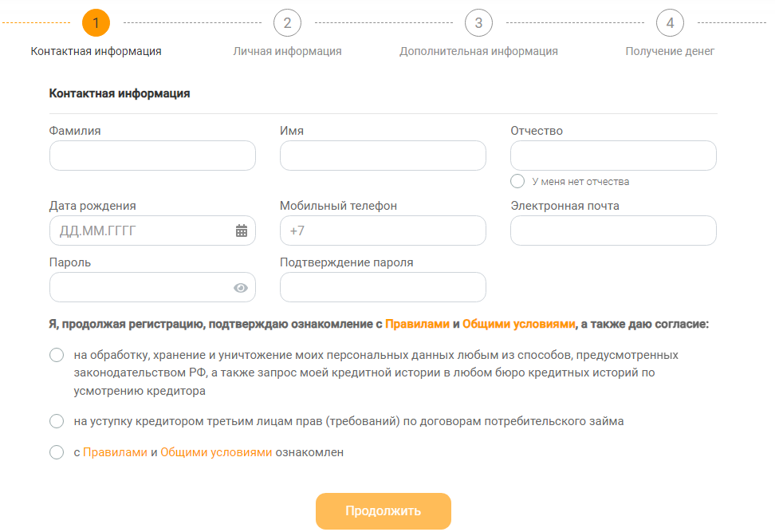Go to step 2 circle

(287, 23)
